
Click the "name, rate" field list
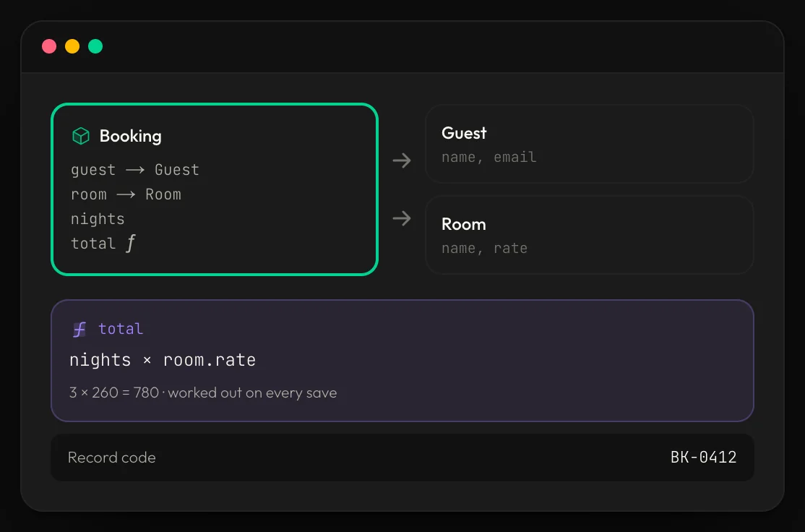pos(485,249)
